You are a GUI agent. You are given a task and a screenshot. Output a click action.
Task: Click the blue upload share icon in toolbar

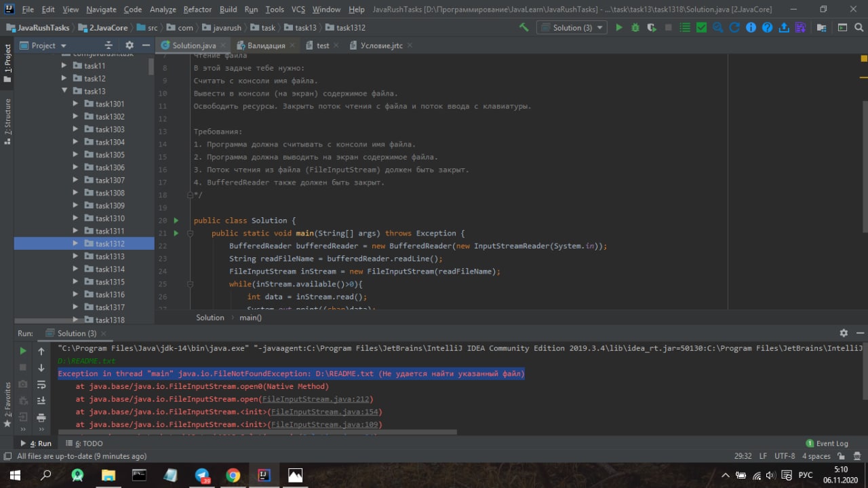(x=784, y=28)
